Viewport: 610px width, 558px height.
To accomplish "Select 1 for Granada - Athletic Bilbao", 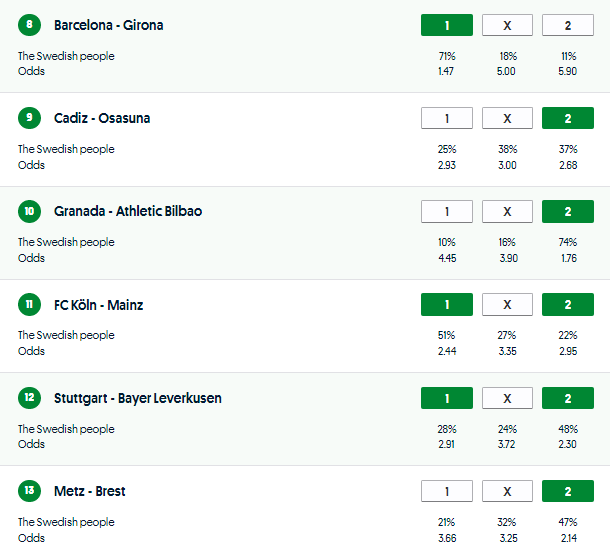I will [x=447, y=211].
